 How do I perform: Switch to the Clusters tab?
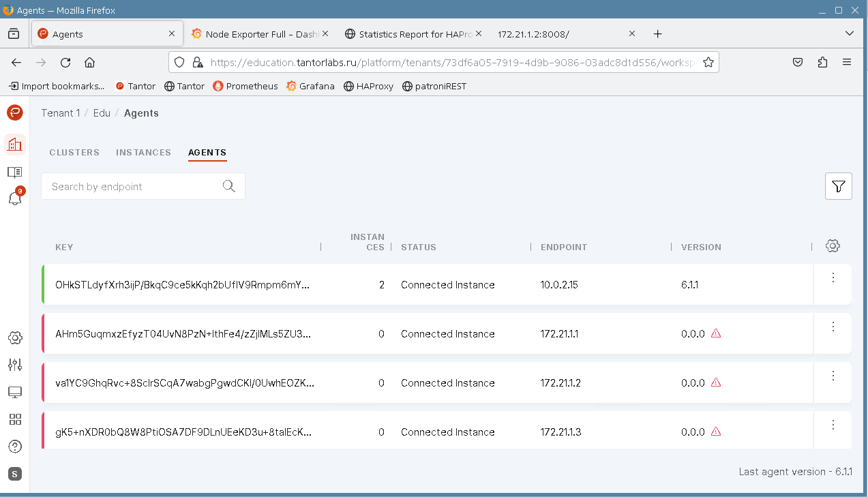(74, 152)
